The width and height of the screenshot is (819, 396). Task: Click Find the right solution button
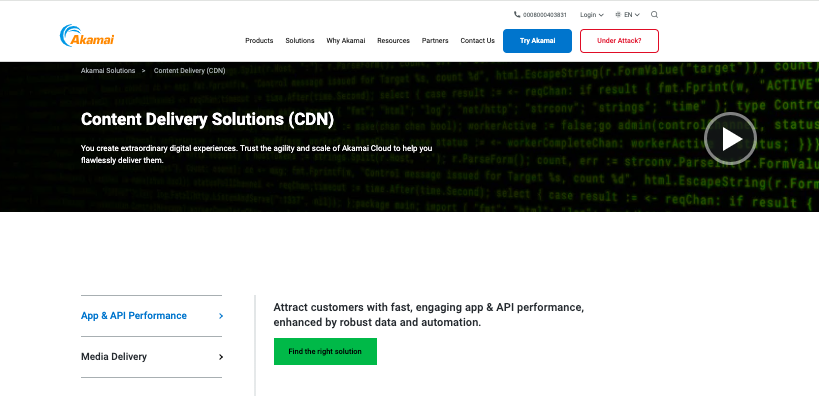coord(325,352)
